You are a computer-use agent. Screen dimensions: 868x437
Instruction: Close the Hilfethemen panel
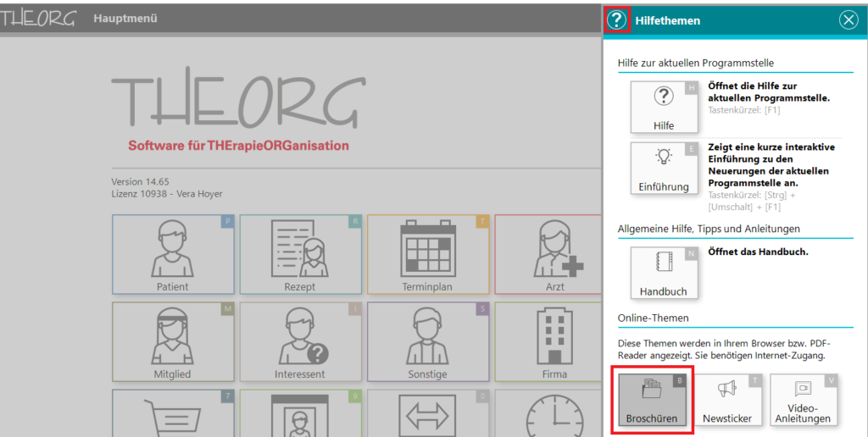(x=849, y=20)
